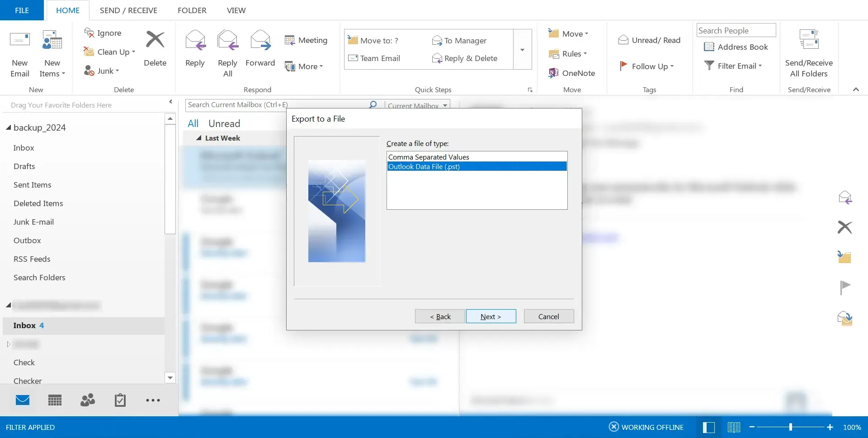Image resolution: width=868 pixels, height=438 pixels.
Task: Run the Team Email quick step
Action: pyautogui.click(x=374, y=58)
